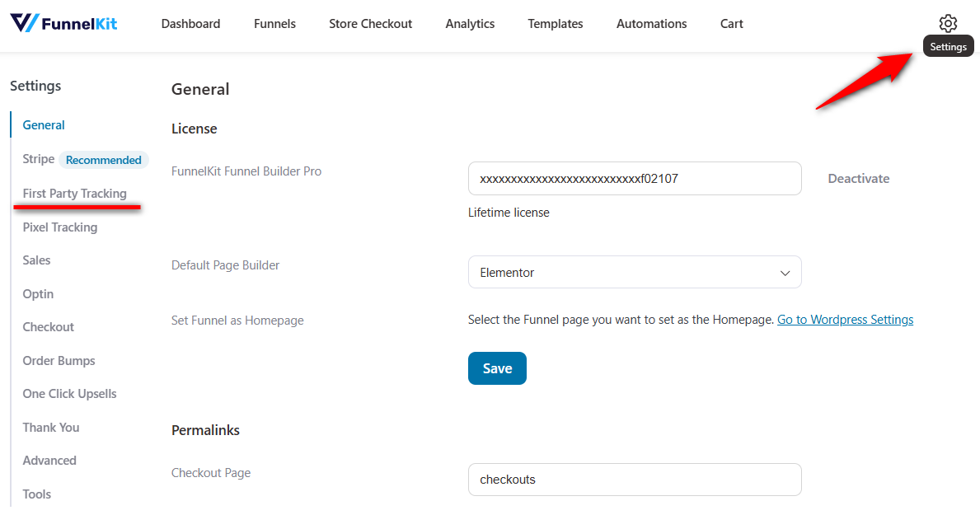Click the FunnelKit logo

pyautogui.click(x=63, y=24)
